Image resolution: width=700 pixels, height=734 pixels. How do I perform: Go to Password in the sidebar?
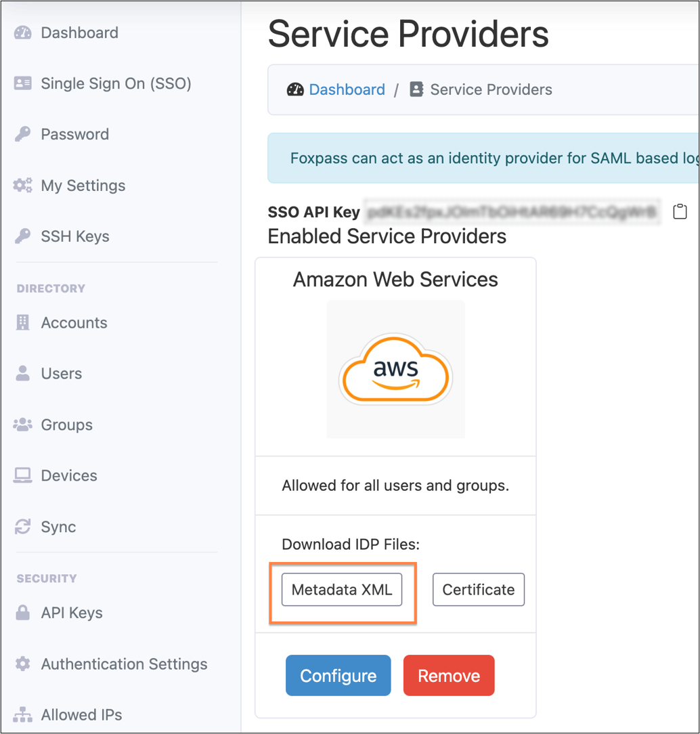pyautogui.click(x=75, y=134)
